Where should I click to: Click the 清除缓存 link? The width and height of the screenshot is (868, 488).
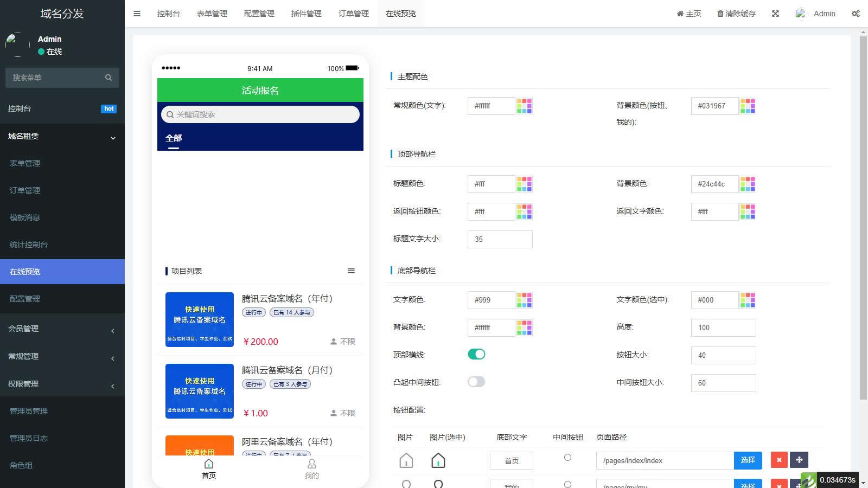pyautogui.click(x=736, y=14)
